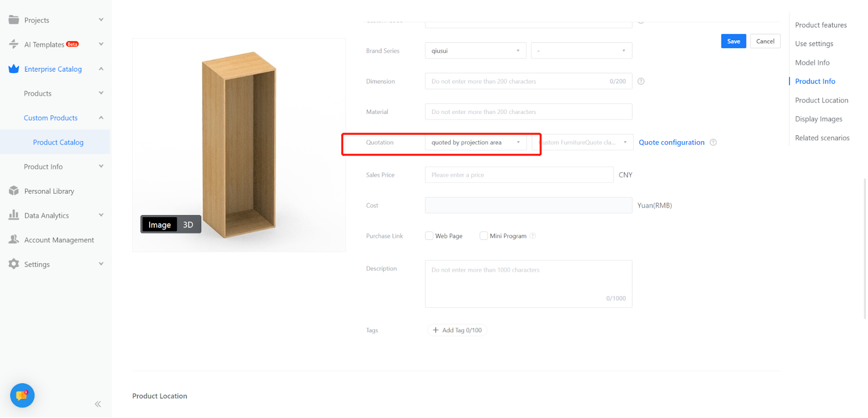The width and height of the screenshot is (868, 418).
Task: Jump to Display Images section
Action: (x=819, y=119)
